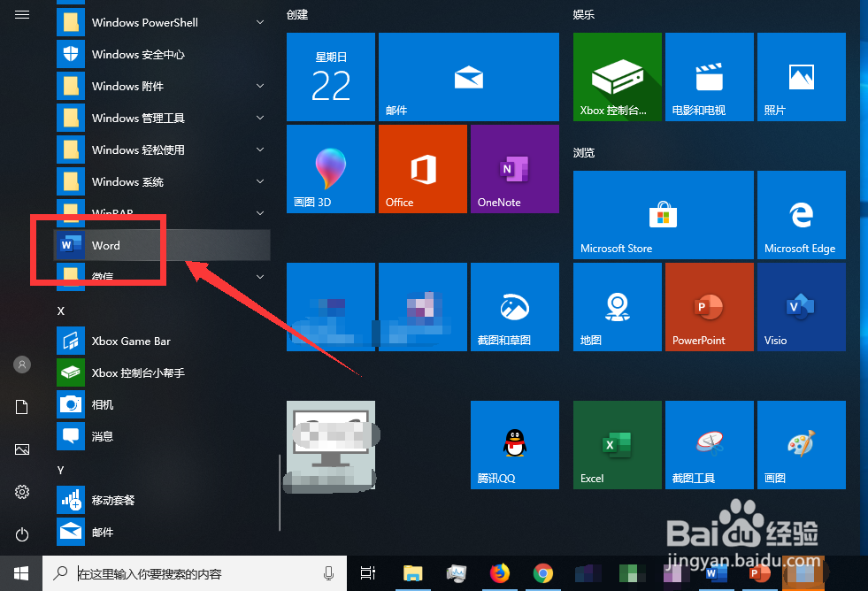The image size is (868, 591).
Task: Open the Maps tile (地图)
Action: tap(618, 307)
